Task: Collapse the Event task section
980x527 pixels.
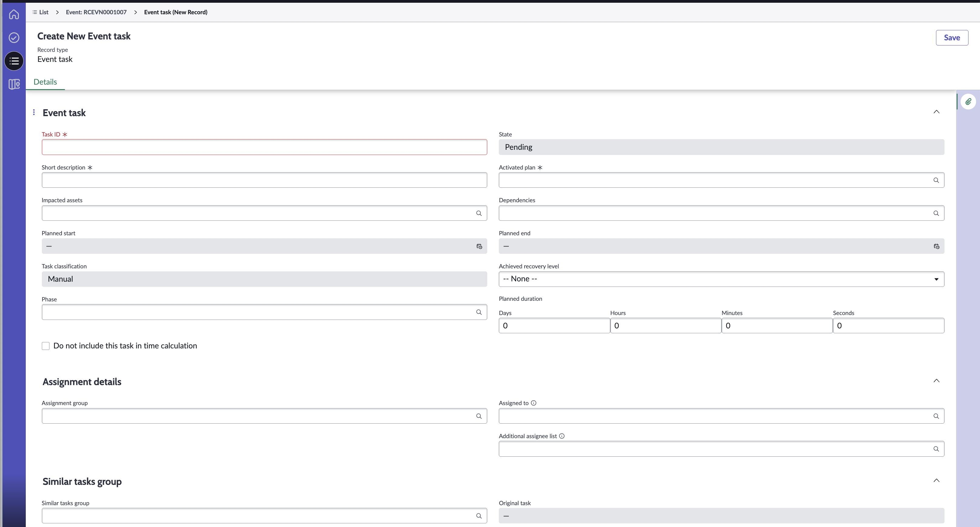Action: tap(936, 112)
